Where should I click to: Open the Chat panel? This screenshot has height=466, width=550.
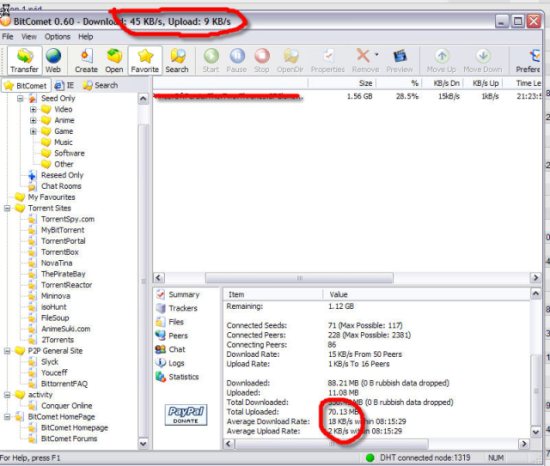[170, 349]
